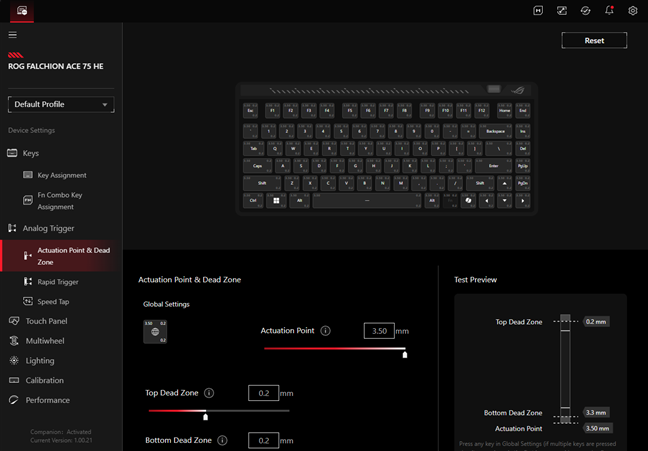Click the Bottom Dead Zone 0.2 field
648x451 pixels.
[263, 441]
